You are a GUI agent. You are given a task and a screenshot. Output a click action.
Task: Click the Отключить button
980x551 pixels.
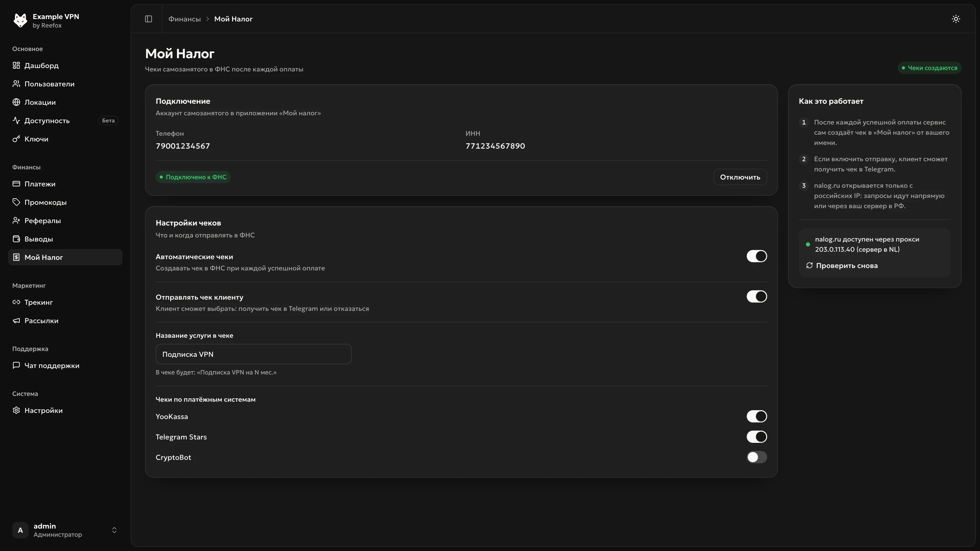coord(740,177)
